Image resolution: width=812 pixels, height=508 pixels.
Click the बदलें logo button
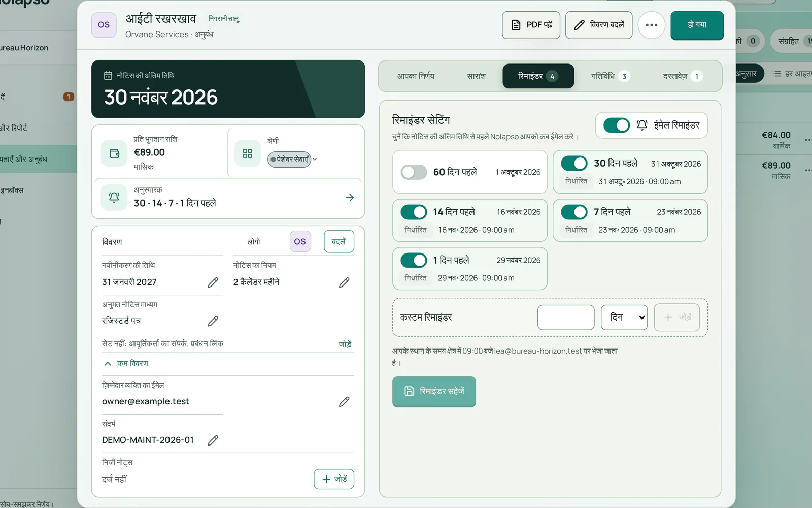click(339, 241)
